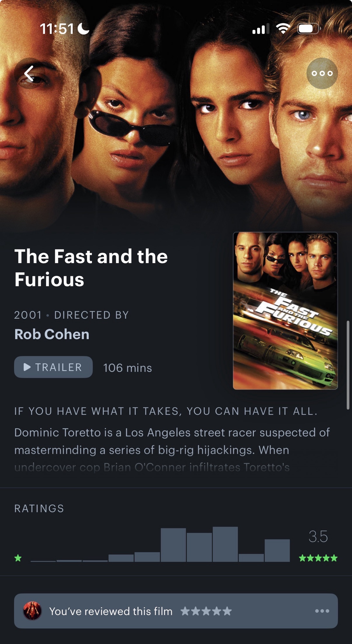Tap your profile avatar in review bar
Viewport: 352px width, 644px height.
32,611
